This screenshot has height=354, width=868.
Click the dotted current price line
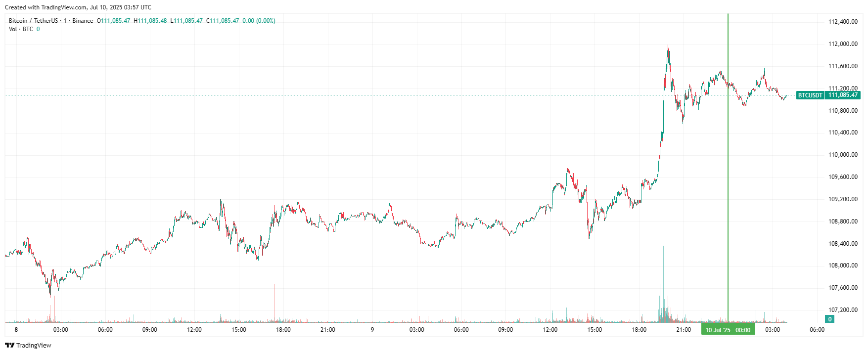click(396, 95)
